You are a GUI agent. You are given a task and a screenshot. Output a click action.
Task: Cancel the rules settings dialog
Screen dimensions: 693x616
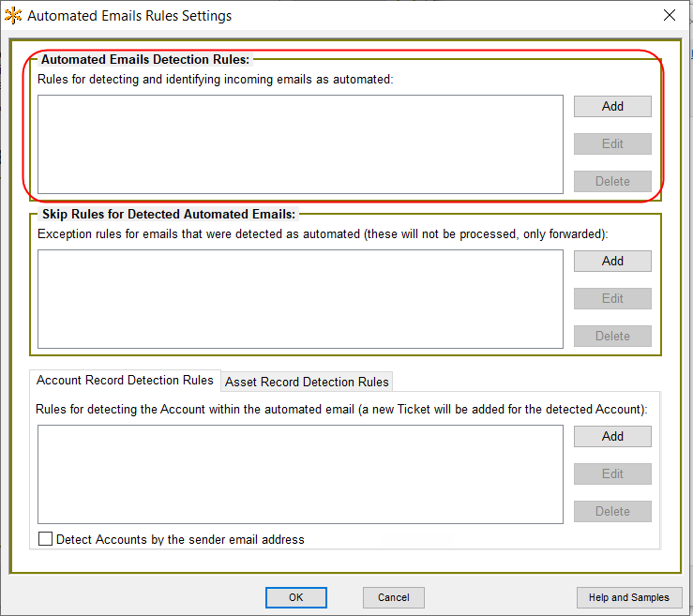[394, 597]
